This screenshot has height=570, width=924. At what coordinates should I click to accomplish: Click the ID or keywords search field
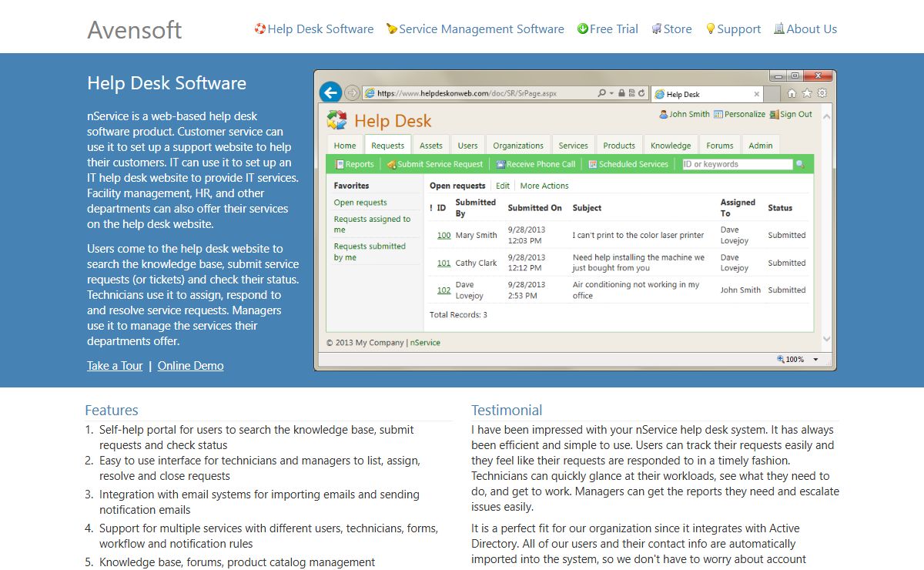[738, 164]
